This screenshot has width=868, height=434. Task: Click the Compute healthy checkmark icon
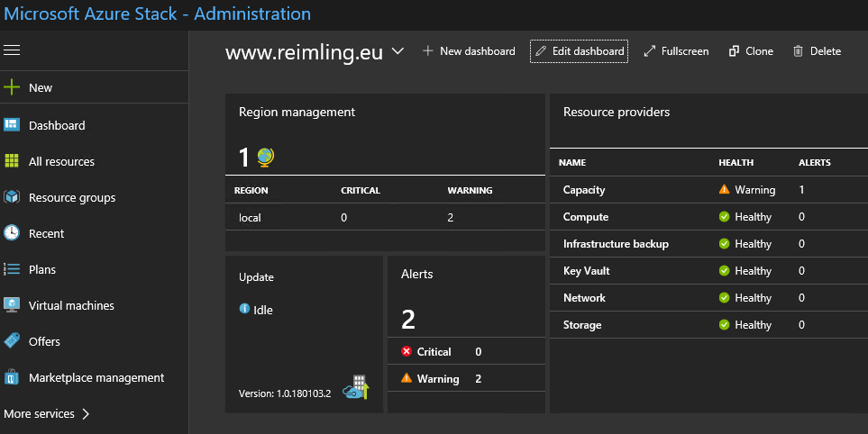[x=724, y=217]
